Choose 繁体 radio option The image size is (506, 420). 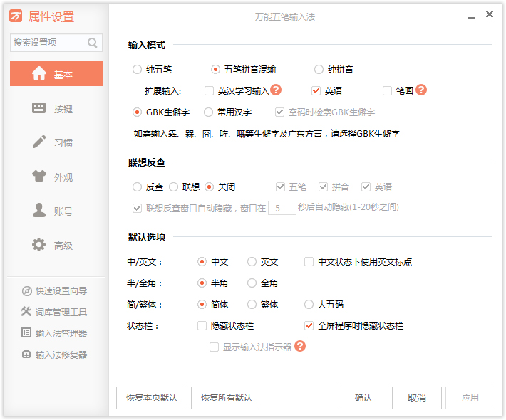pyautogui.click(x=252, y=305)
